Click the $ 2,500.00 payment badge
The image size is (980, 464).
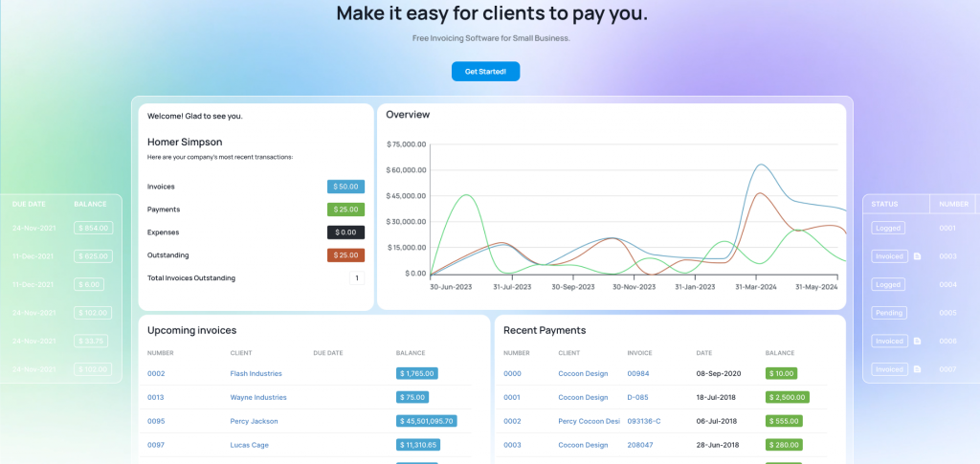tap(788, 397)
